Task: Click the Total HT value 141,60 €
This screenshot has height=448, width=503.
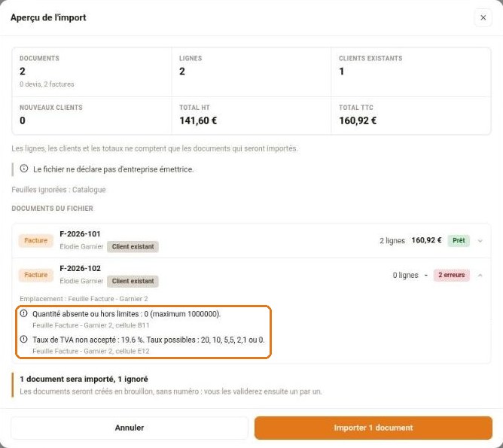Action: pos(198,120)
